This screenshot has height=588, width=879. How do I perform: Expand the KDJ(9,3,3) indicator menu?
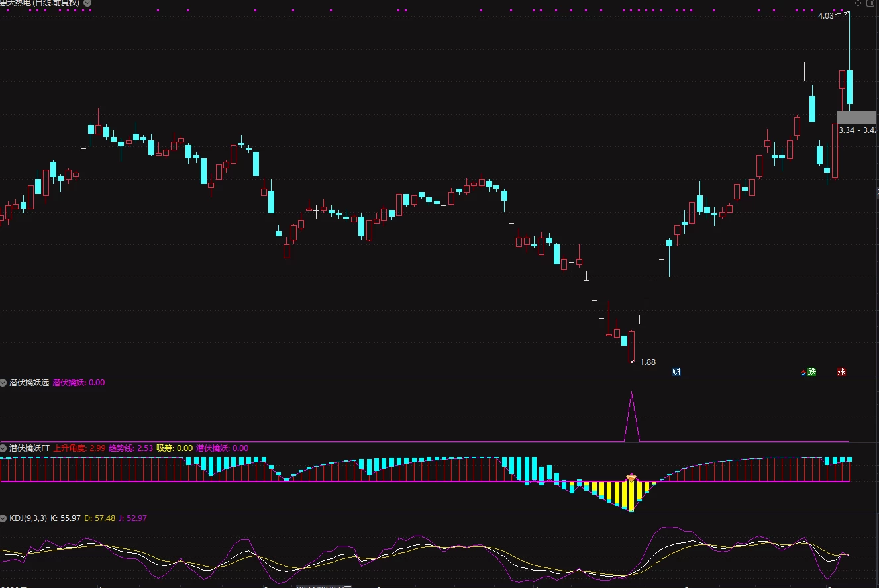[x=4, y=518]
